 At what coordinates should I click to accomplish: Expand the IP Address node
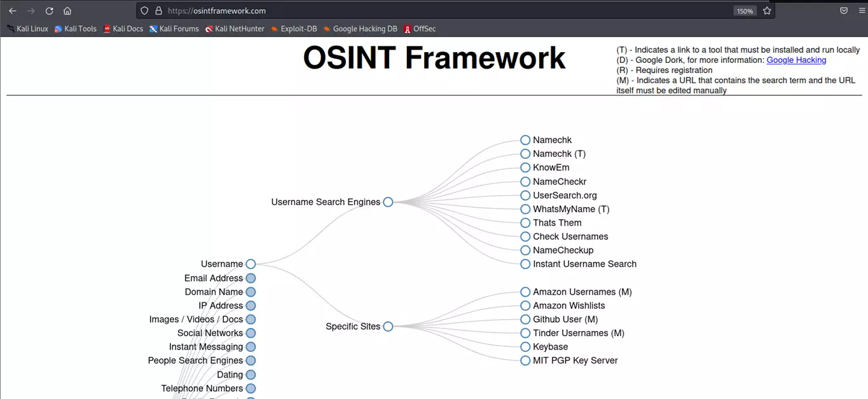251,306
